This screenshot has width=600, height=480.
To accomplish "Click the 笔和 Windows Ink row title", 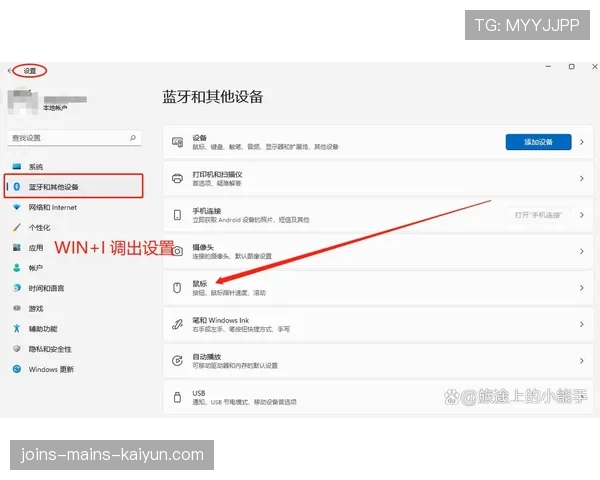I will click(220, 320).
